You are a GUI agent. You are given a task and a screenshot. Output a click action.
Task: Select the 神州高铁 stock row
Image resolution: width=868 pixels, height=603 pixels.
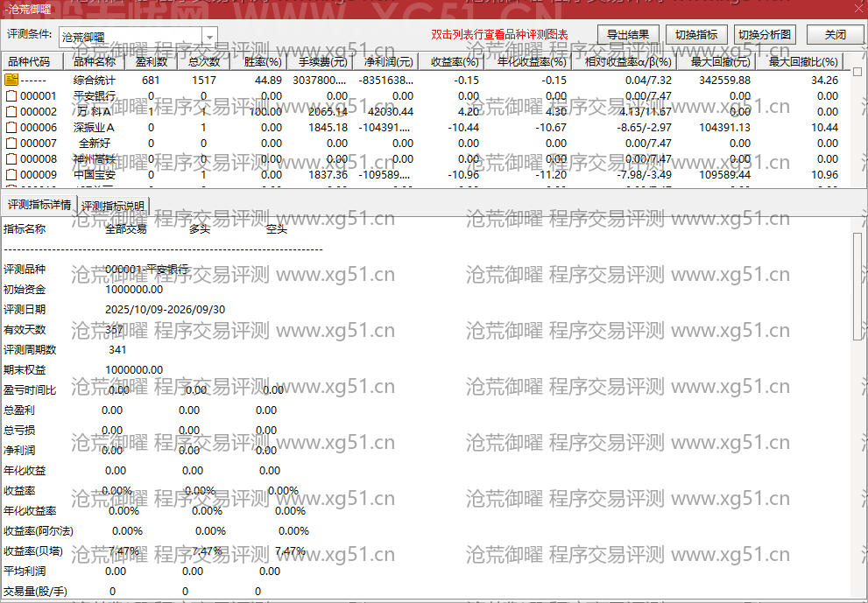pos(95,159)
